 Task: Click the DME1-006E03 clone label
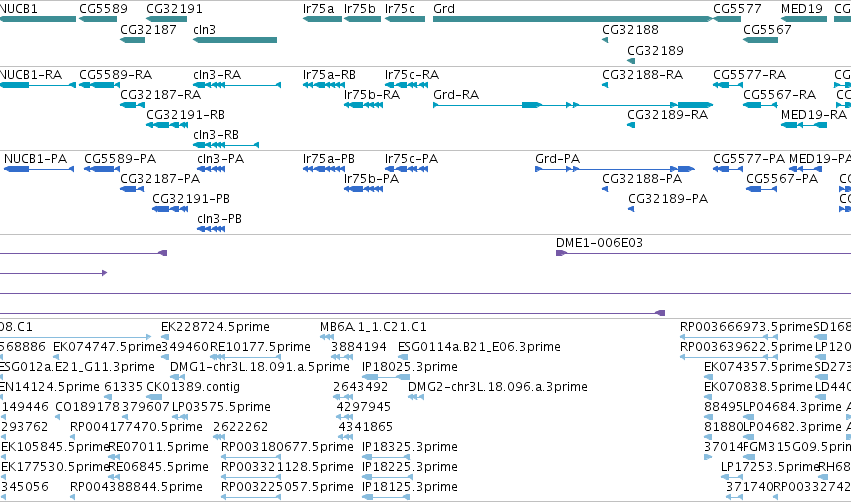click(599, 243)
